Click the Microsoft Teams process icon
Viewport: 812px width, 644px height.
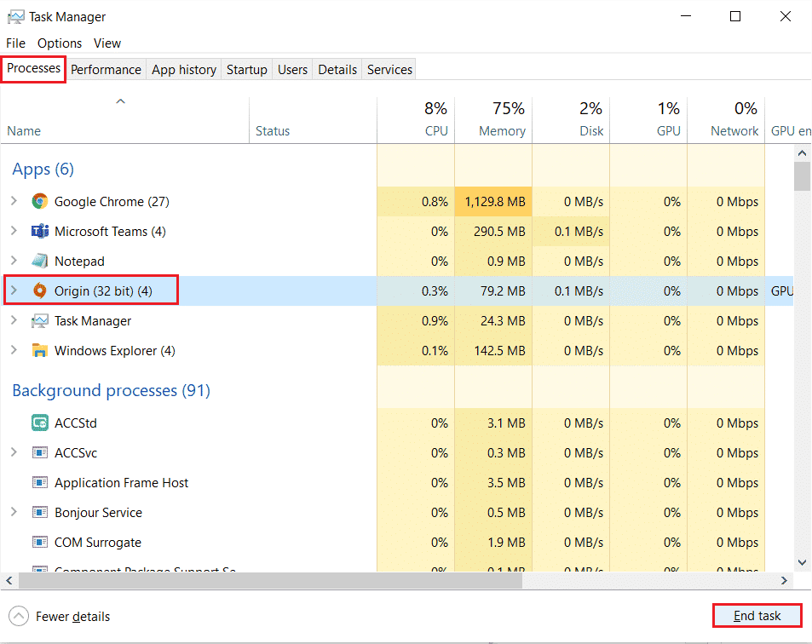pyautogui.click(x=39, y=231)
